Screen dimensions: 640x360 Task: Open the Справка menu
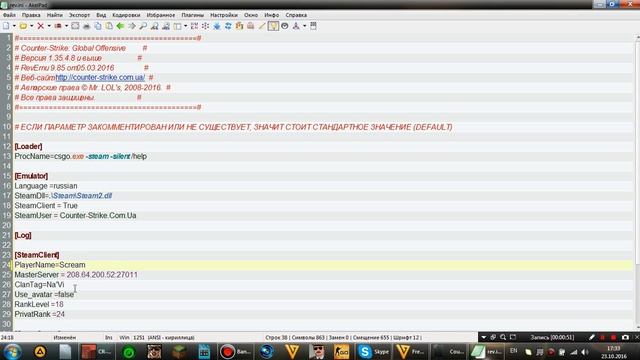coord(296,15)
